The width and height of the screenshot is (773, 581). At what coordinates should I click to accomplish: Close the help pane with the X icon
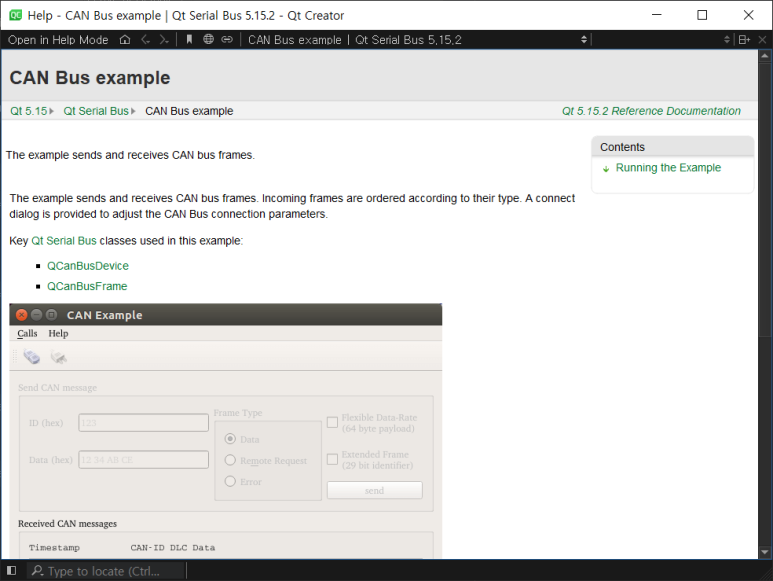pos(762,40)
